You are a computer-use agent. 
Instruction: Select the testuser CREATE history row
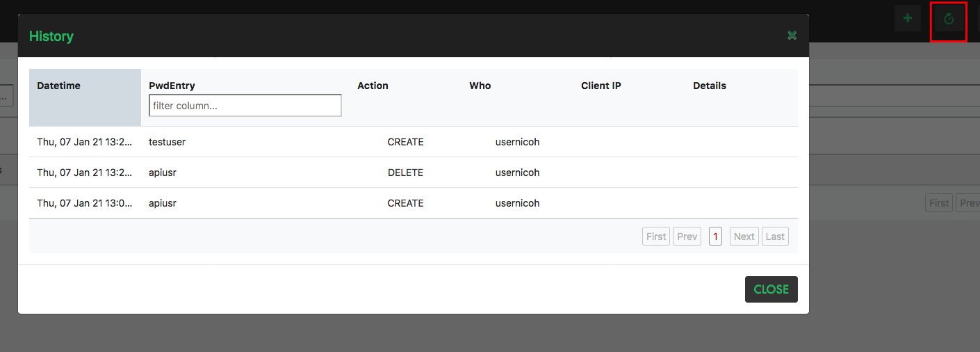point(414,142)
